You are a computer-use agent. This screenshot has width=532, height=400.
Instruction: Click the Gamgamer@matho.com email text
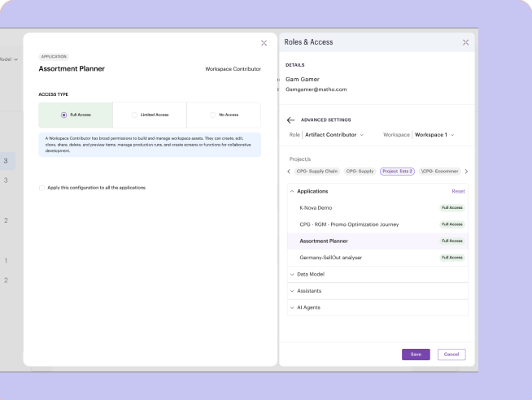tap(316, 89)
